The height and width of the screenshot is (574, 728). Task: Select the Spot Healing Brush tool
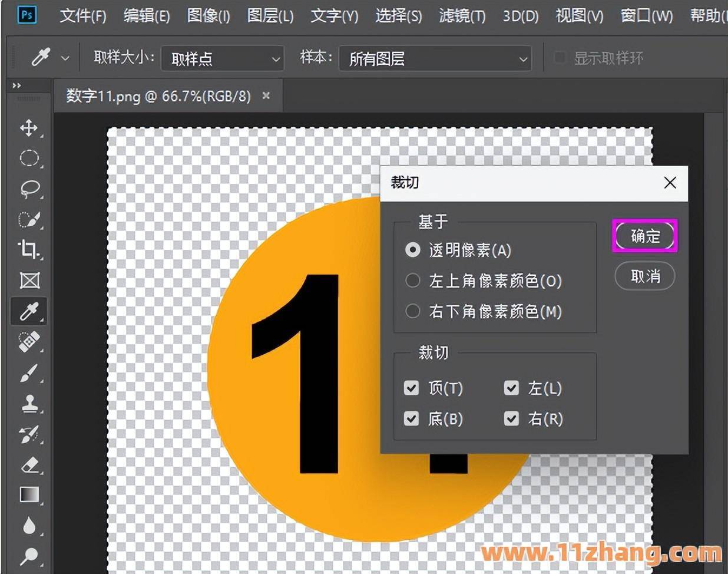click(x=29, y=342)
